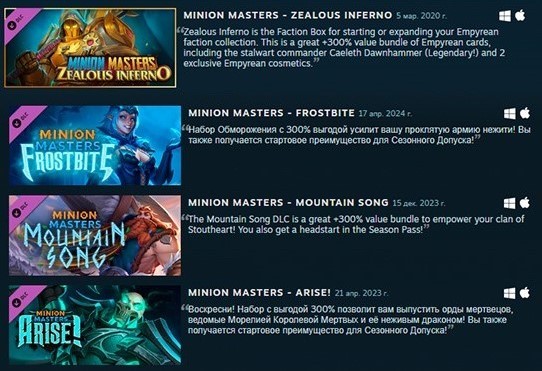The height and width of the screenshot is (371, 542).
Task: Click the Apple icon beside Mountain Song
Action: tap(525, 203)
